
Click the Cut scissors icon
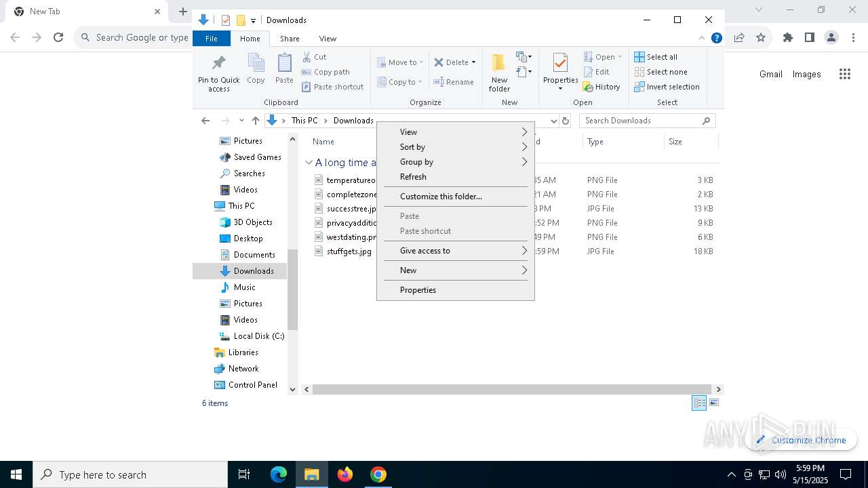[x=307, y=57]
